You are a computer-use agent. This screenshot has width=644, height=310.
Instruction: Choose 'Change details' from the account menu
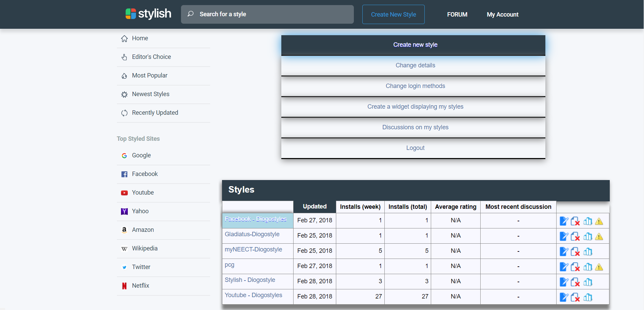tap(413, 66)
